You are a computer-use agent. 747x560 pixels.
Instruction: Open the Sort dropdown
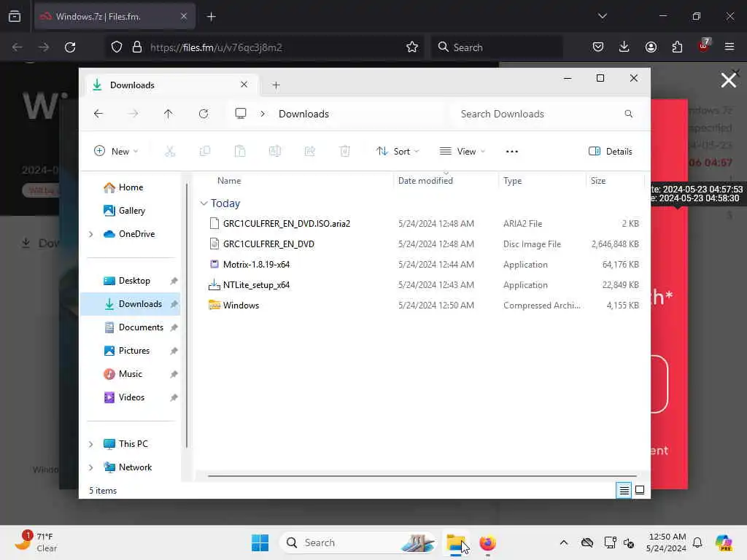[x=397, y=152]
